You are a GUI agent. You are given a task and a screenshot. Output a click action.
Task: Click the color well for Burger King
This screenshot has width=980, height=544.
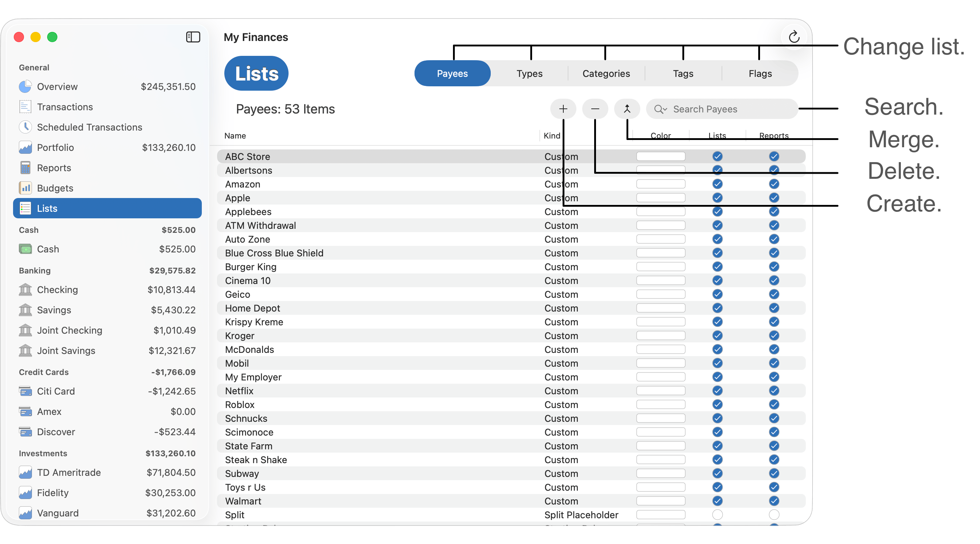coord(661,267)
